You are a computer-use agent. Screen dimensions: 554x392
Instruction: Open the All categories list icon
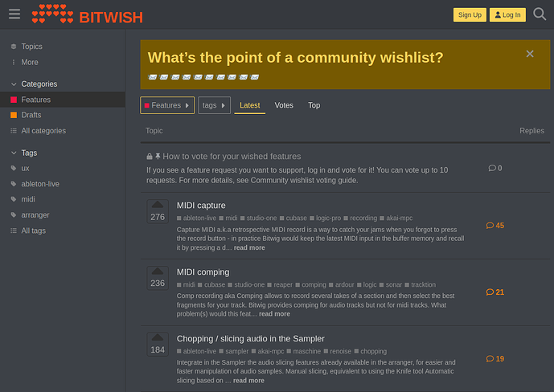[x=14, y=131]
